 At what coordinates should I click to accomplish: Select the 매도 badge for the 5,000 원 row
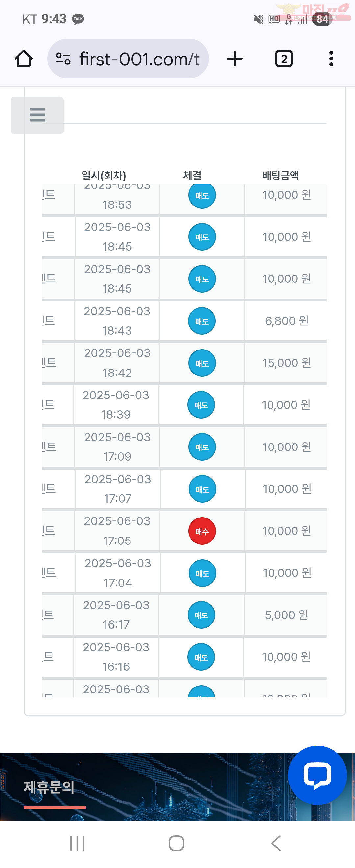(x=201, y=615)
